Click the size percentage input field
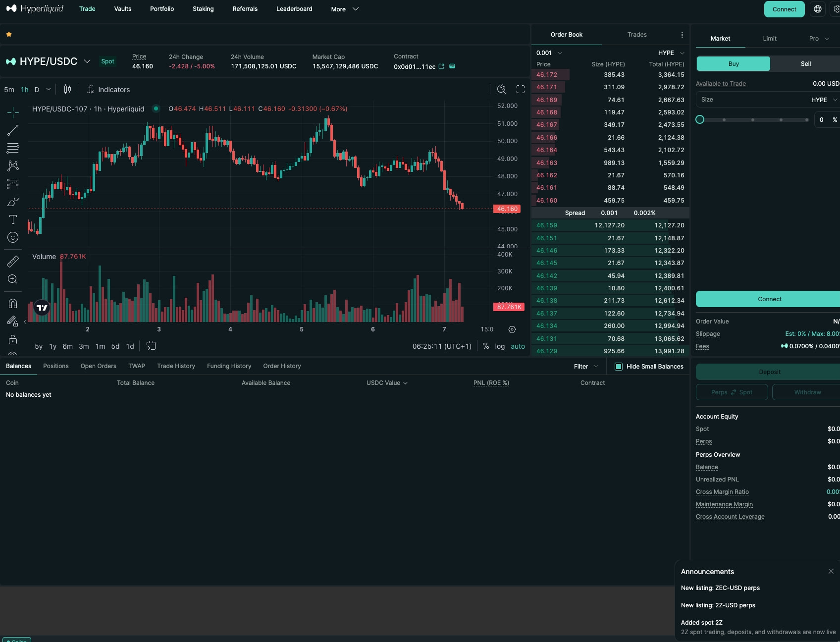Screen dimensions: 840x642 pyautogui.click(x=827, y=119)
